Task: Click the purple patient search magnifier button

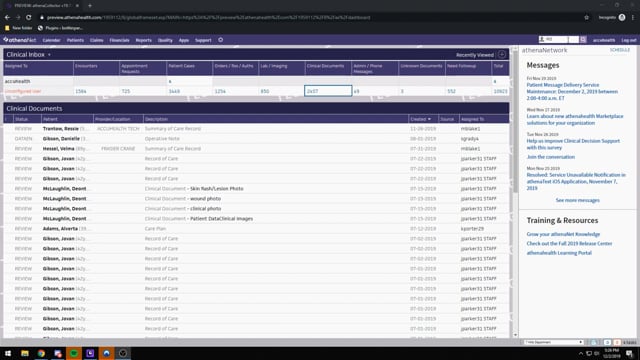Action: pyautogui.click(x=583, y=40)
